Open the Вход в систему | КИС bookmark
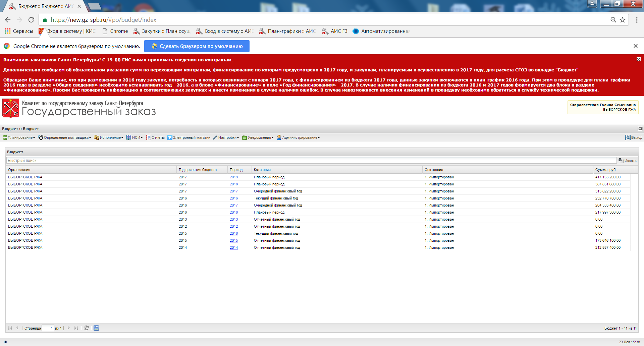The image size is (644, 346). coord(67,31)
